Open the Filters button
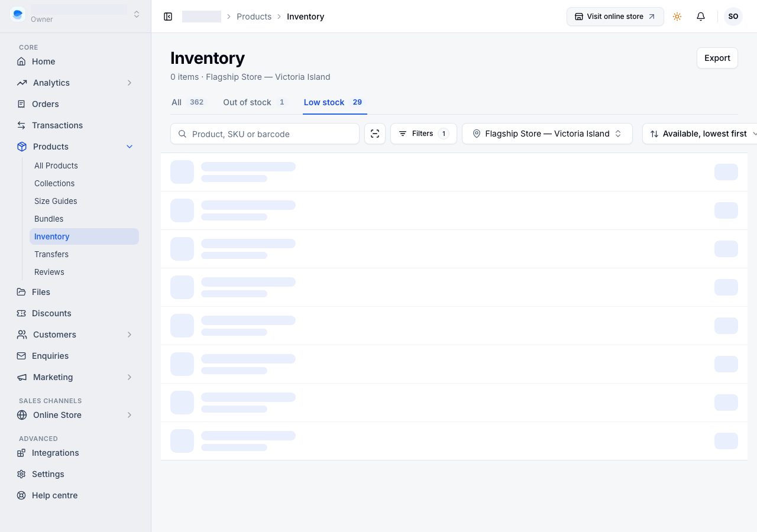Screen dimensions: 757x532 coord(423,134)
